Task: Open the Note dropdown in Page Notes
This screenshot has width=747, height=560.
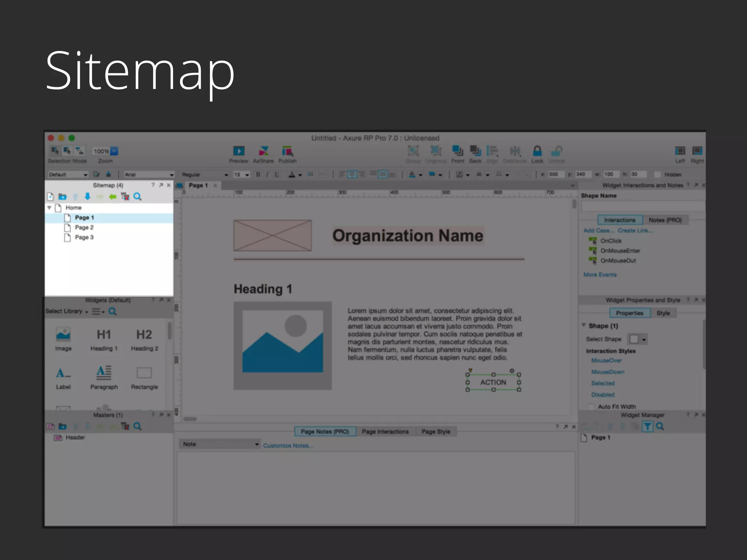Action: click(x=220, y=444)
